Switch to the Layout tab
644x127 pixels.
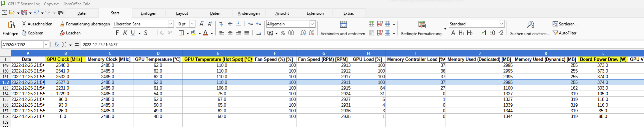(x=182, y=13)
